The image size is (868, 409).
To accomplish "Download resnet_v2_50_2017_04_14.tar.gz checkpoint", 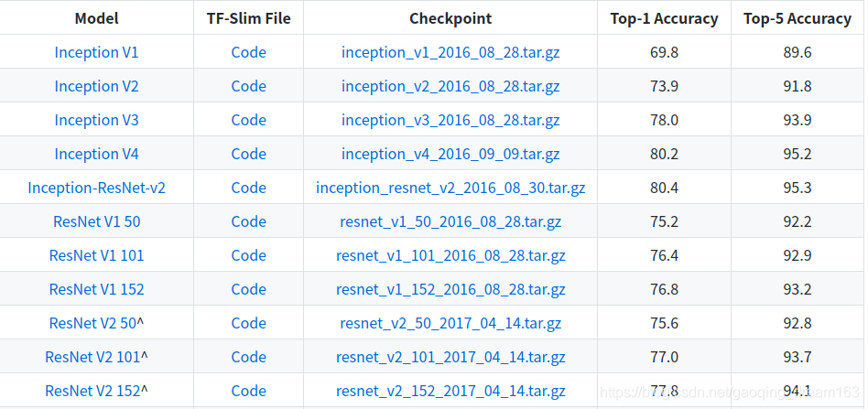I will pos(450,323).
